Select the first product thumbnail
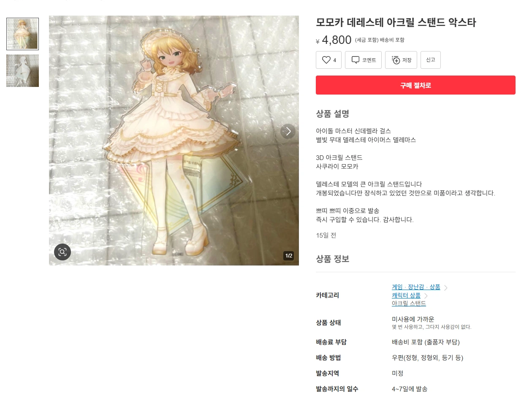This screenshot has height=401, width=532. pos(22,34)
